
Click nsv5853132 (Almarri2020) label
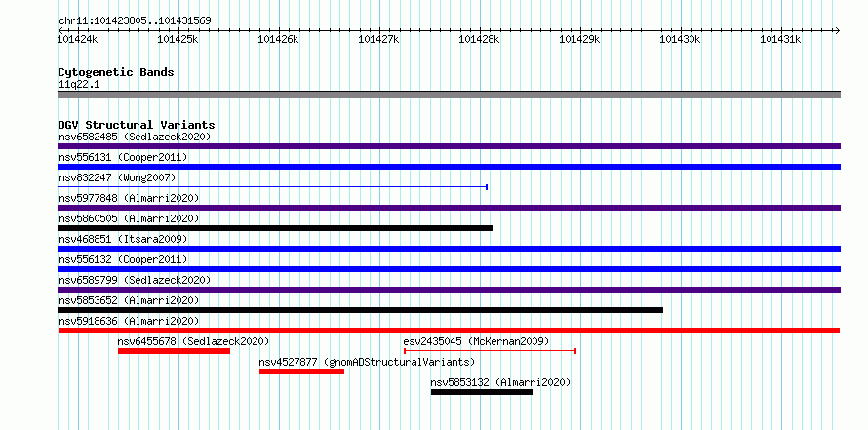[x=500, y=382]
